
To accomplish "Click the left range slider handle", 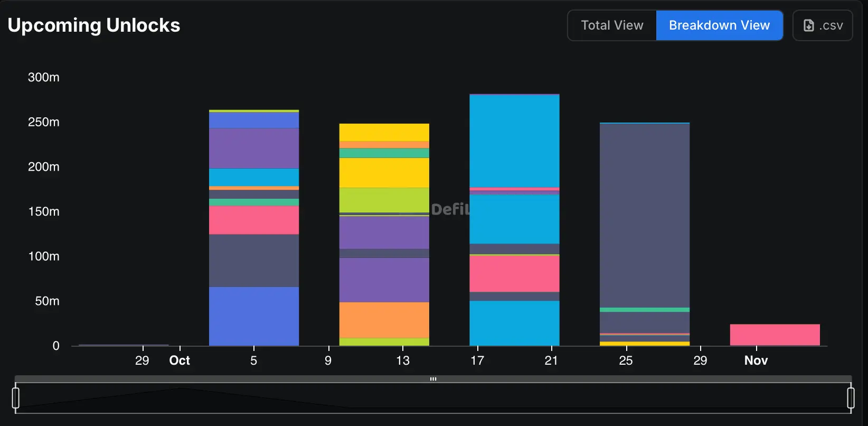I will click(16, 397).
